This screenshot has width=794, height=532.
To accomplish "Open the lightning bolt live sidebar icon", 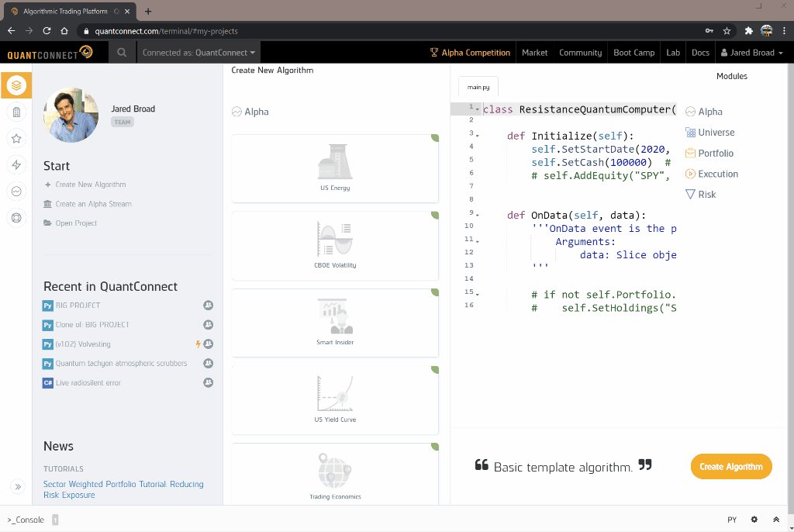I will [16, 164].
